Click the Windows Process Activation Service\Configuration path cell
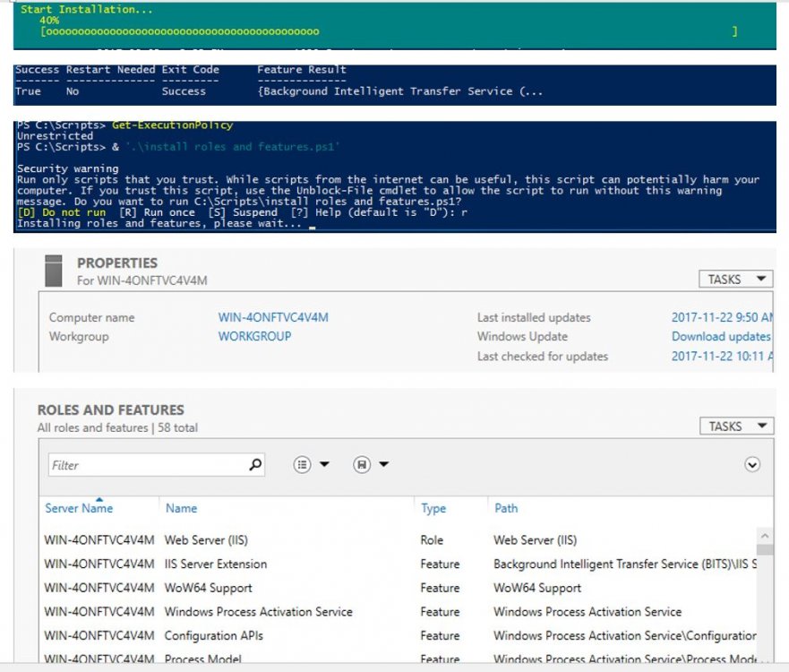 625,636
